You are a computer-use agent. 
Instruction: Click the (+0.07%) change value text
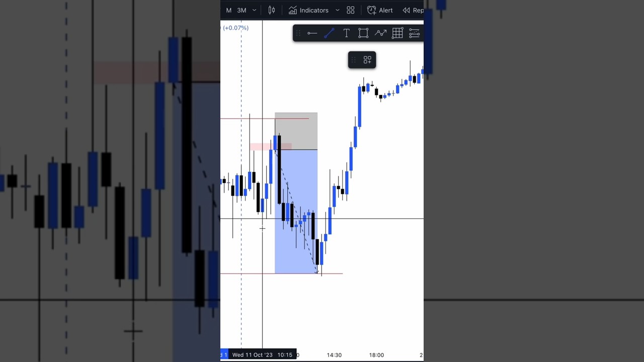click(x=235, y=28)
